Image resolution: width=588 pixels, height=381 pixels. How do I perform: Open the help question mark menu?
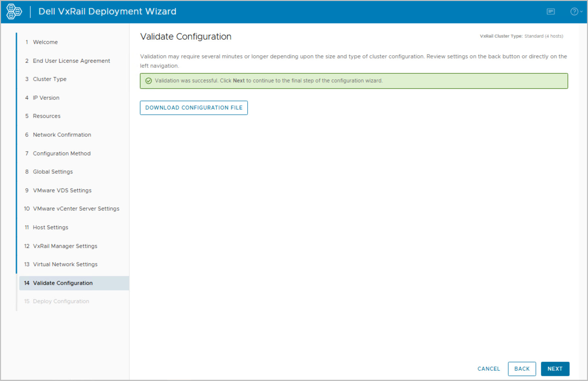pyautogui.click(x=575, y=11)
